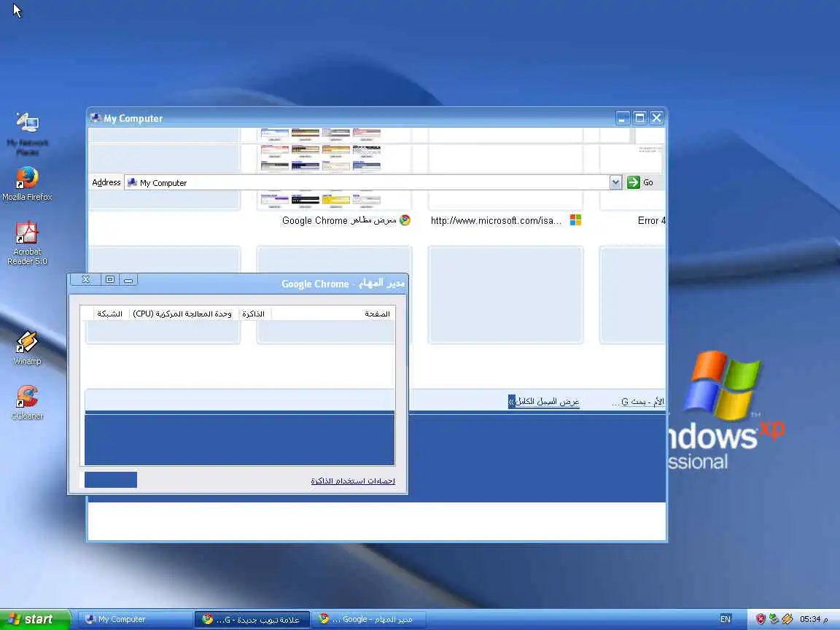Click the Google Chrome themes gallery label
Screen dimensions: 840x630
click(x=339, y=221)
